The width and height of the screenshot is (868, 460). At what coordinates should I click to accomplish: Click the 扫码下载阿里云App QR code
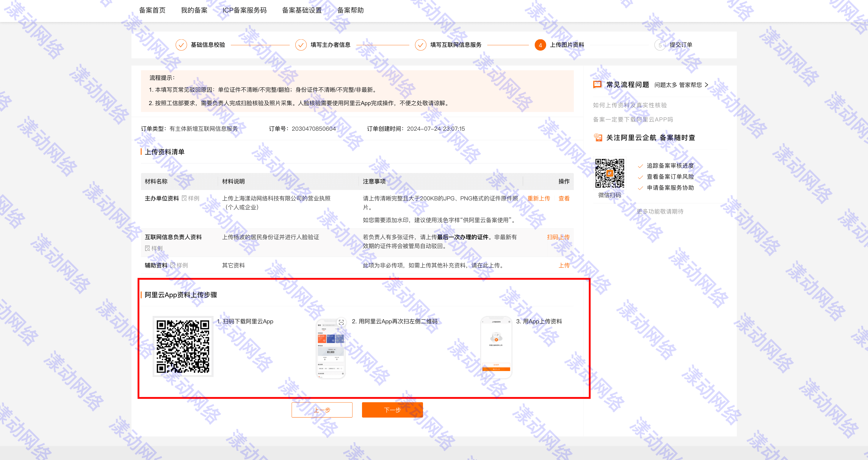pyautogui.click(x=183, y=346)
